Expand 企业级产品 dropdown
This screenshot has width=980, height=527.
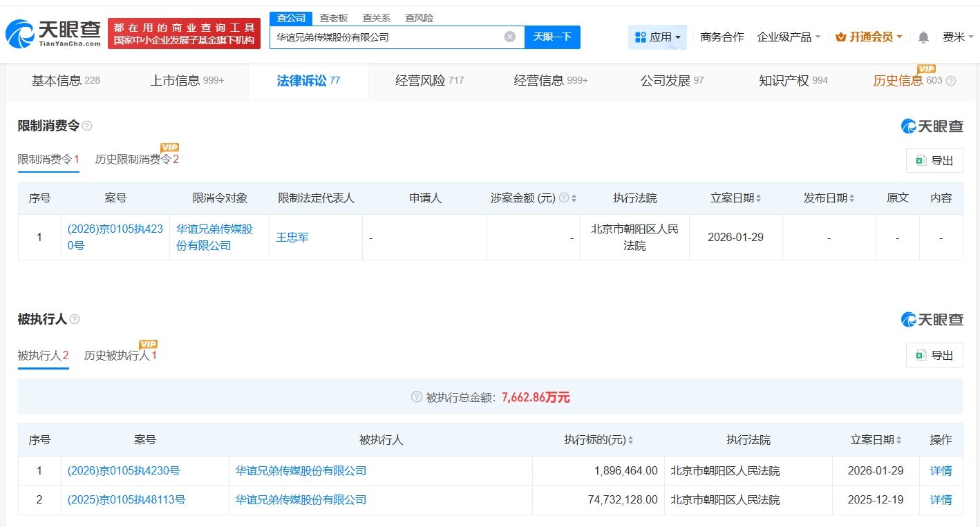pos(789,37)
